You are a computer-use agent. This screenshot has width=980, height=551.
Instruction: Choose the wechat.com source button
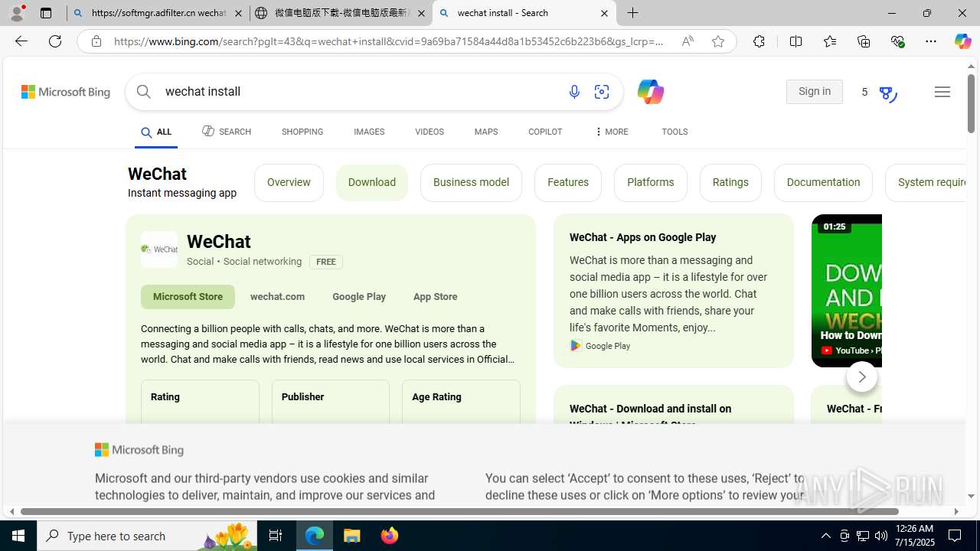277,297
